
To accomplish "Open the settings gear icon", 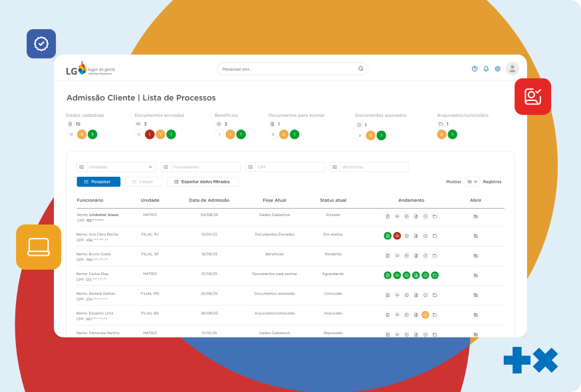I will [x=497, y=68].
